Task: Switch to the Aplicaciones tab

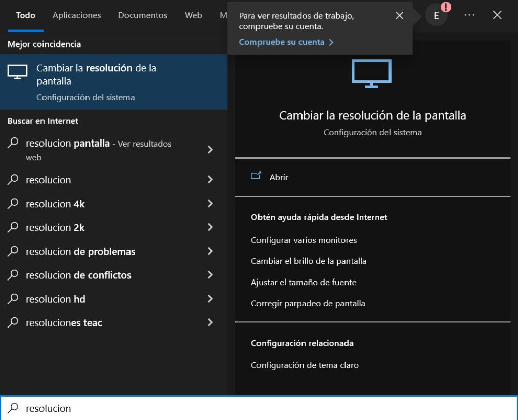Action: [76, 15]
